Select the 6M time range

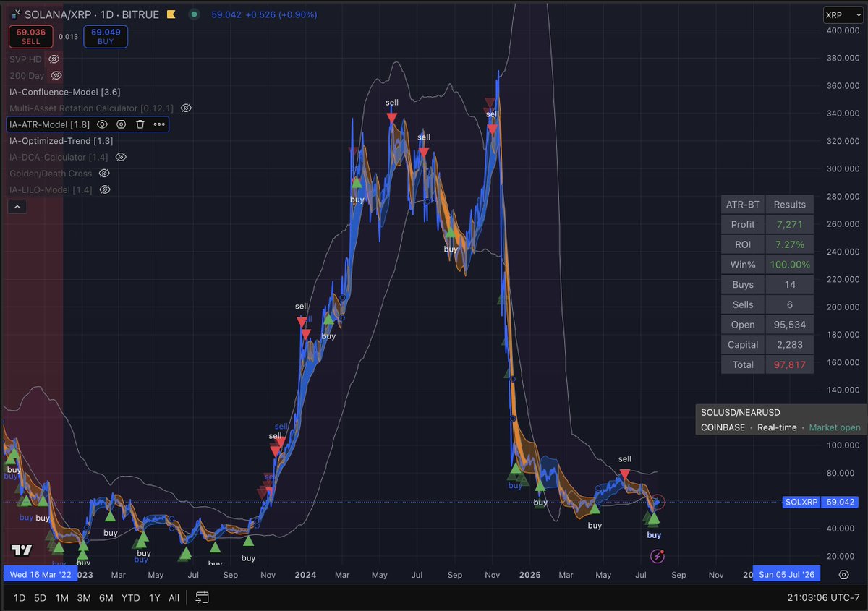(x=106, y=598)
